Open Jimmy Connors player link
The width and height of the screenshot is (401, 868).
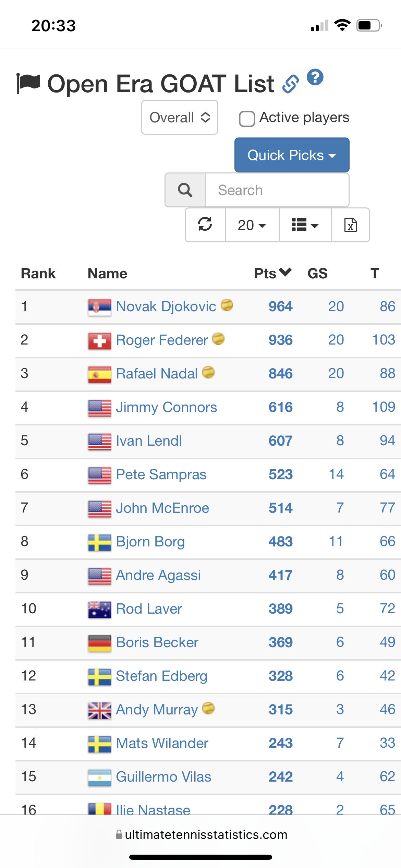tap(166, 407)
